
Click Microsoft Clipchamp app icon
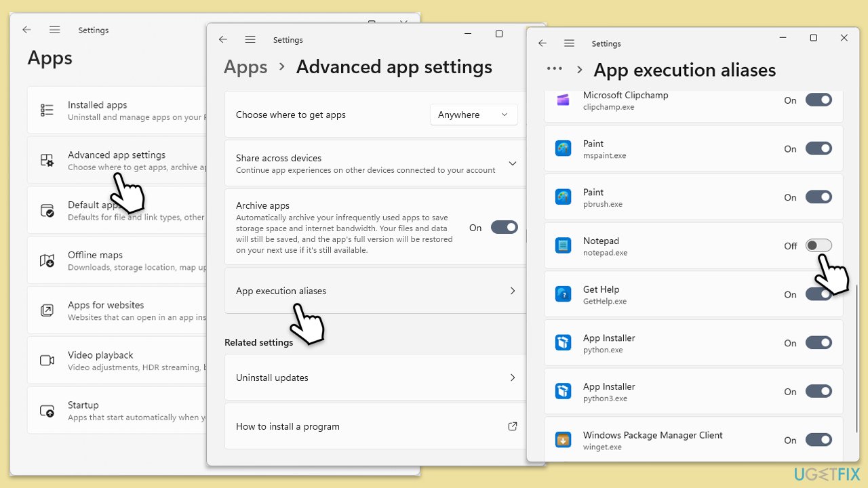tap(564, 100)
